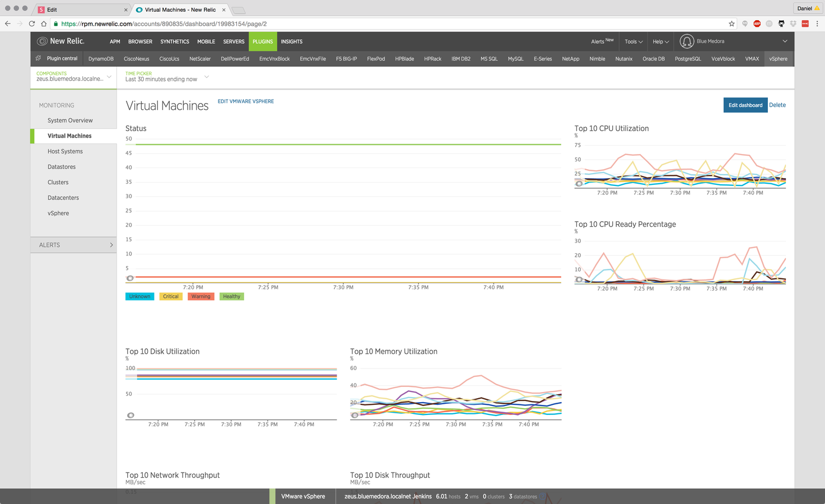Open Host Systems in sidebar
825x504 pixels.
[65, 151]
